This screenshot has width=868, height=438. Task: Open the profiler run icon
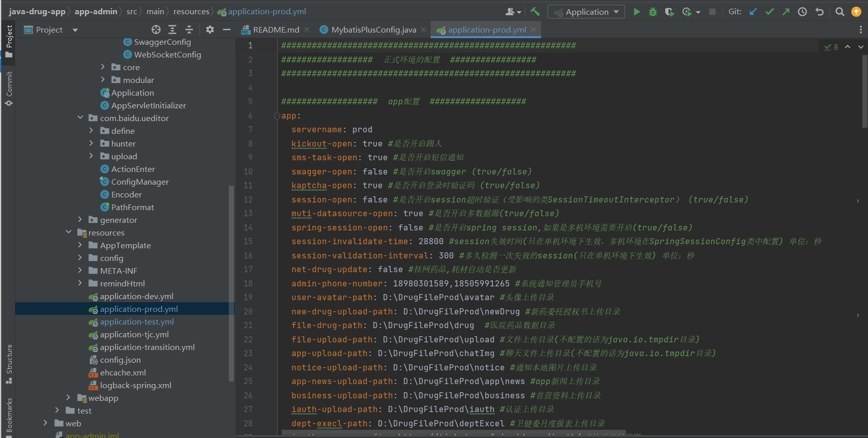pyautogui.click(x=687, y=11)
